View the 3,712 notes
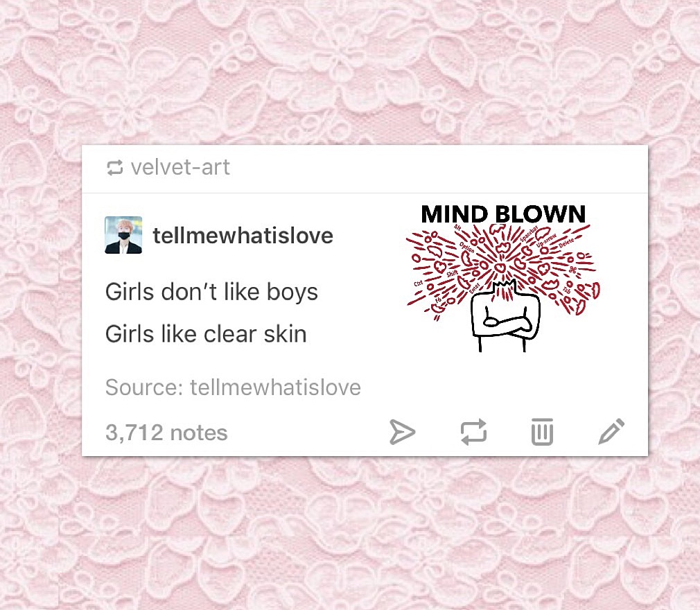The height and width of the screenshot is (610, 700). (x=166, y=433)
